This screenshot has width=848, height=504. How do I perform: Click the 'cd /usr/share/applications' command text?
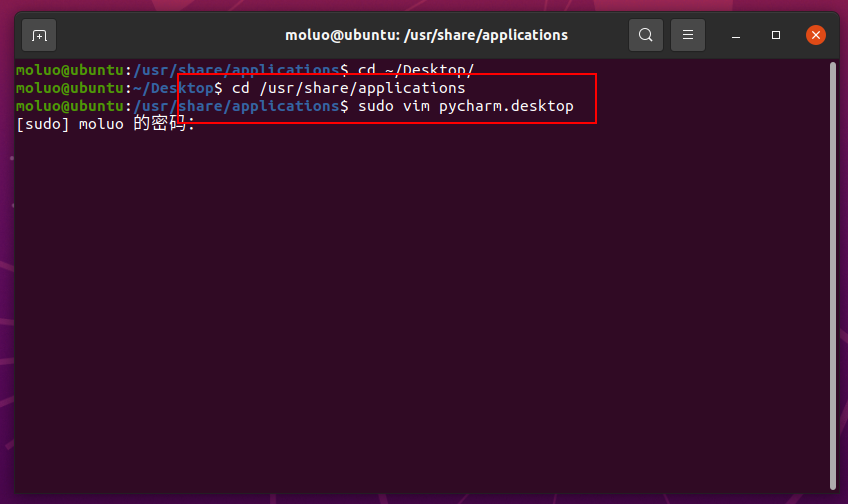pyautogui.click(x=348, y=88)
